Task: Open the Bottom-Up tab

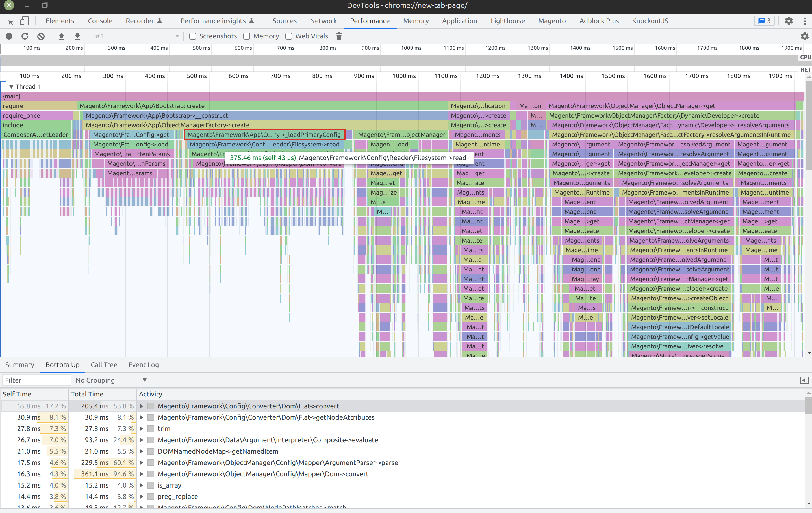Action: (x=62, y=365)
